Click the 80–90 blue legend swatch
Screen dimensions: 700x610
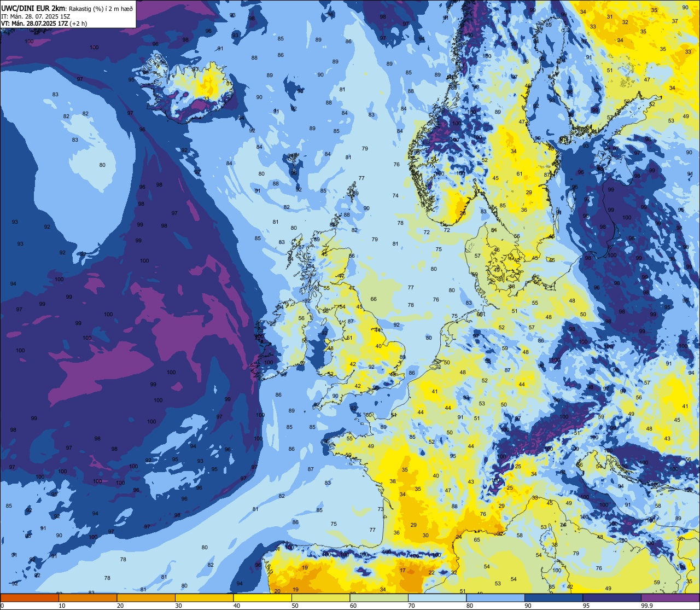coord(495,597)
